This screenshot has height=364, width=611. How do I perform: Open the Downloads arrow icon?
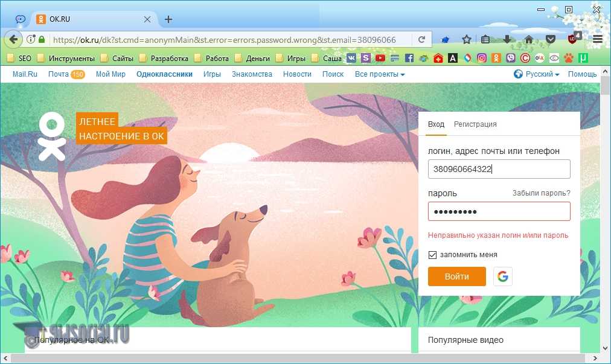[x=507, y=40]
